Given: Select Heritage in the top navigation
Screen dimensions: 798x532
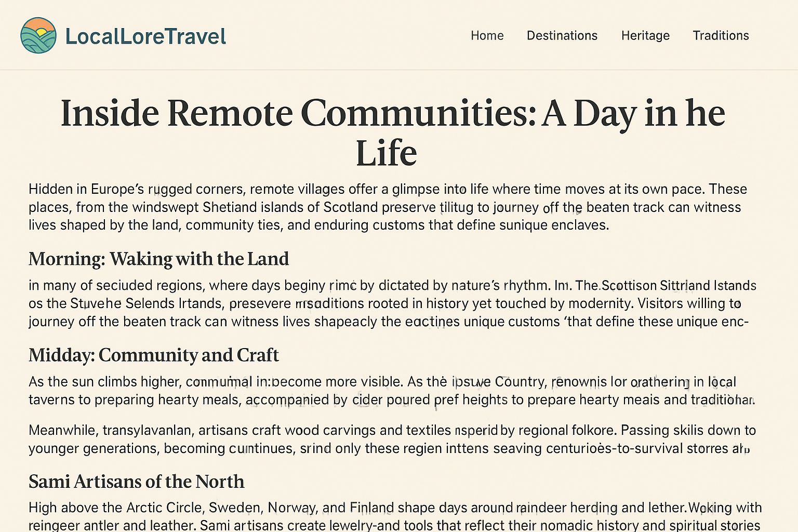Looking at the screenshot, I should pos(645,35).
